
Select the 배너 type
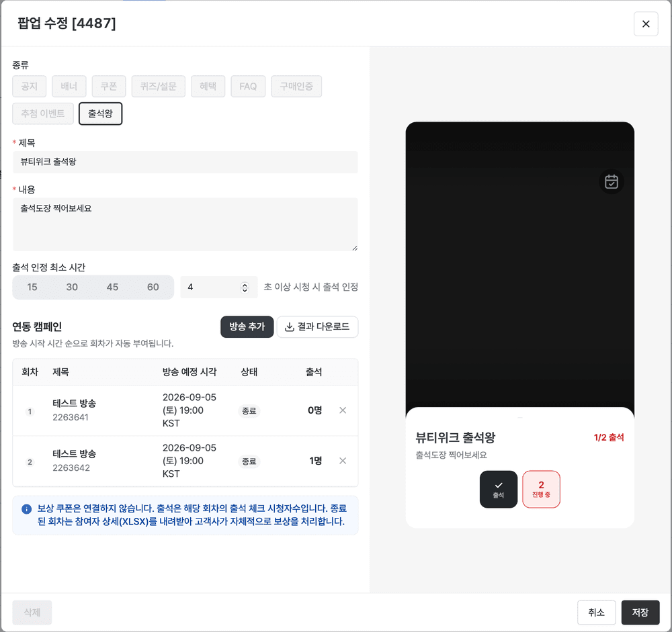69,87
